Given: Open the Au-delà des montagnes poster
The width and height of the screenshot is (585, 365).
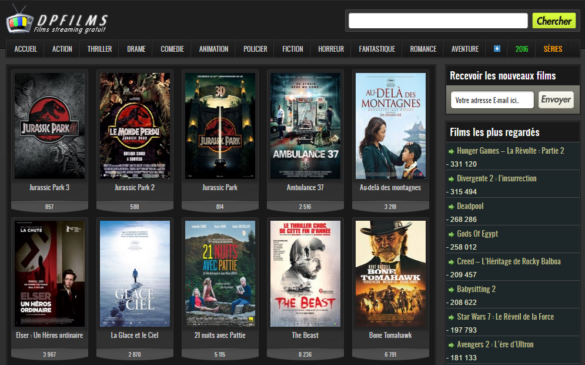Looking at the screenshot, I should 391,126.
